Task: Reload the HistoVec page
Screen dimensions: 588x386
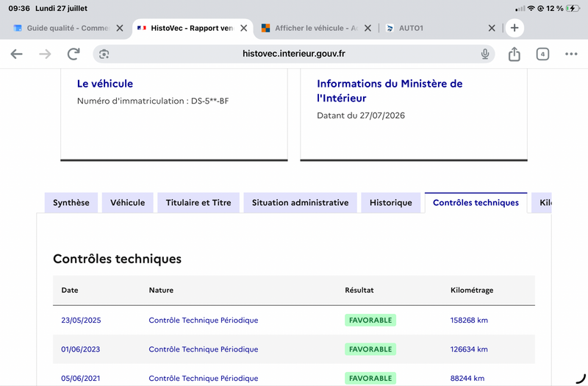Action: pyautogui.click(x=73, y=54)
